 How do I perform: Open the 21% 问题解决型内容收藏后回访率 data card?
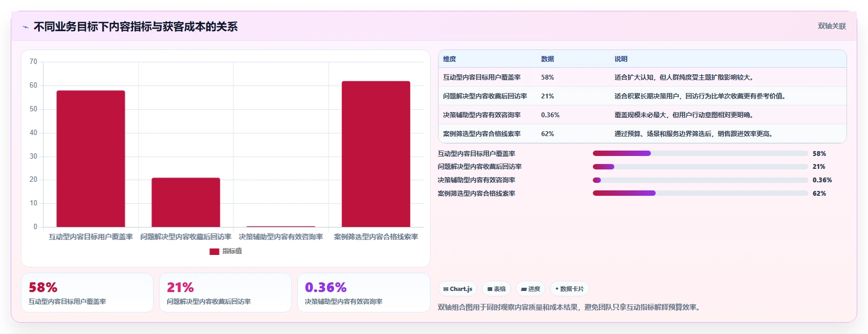(225, 293)
